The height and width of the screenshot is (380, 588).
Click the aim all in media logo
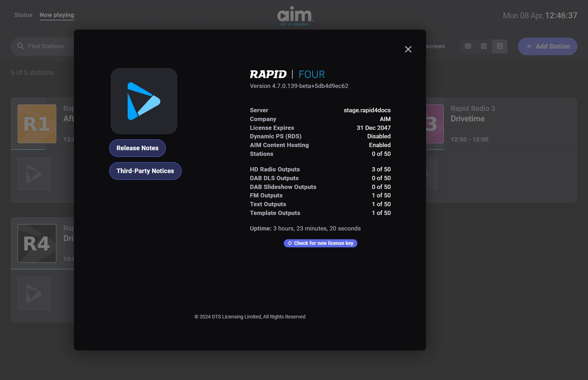[x=295, y=16]
